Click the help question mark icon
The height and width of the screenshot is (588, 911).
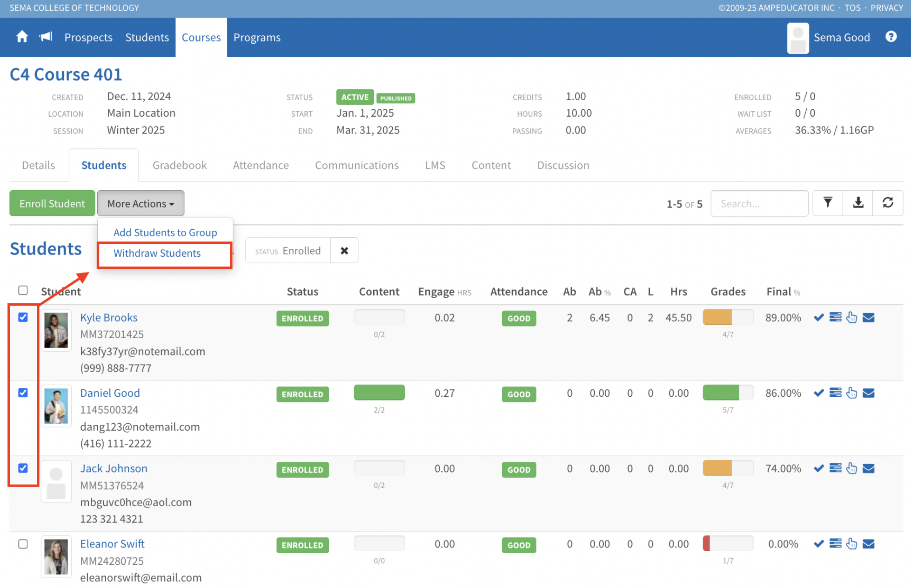coord(891,37)
